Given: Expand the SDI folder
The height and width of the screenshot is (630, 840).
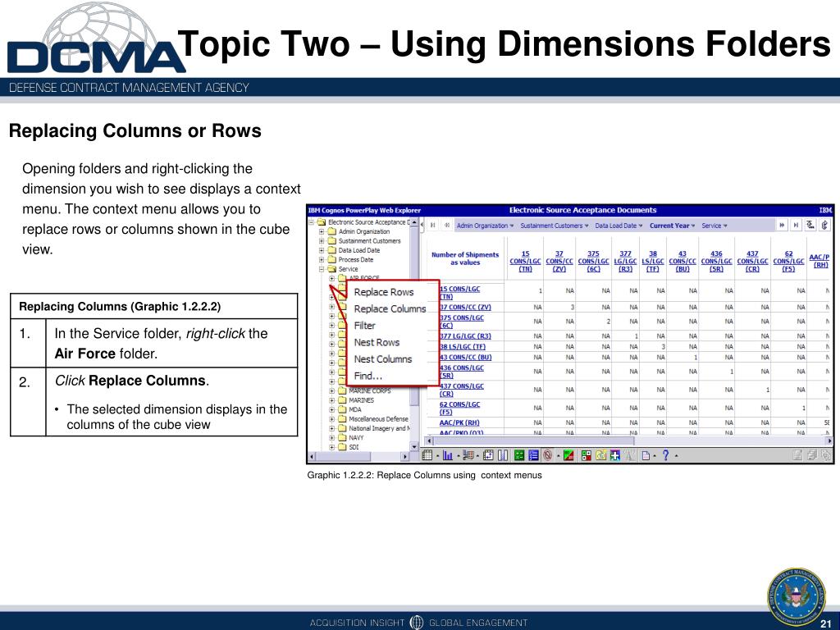Looking at the screenshot, I should tap(331, 447).
